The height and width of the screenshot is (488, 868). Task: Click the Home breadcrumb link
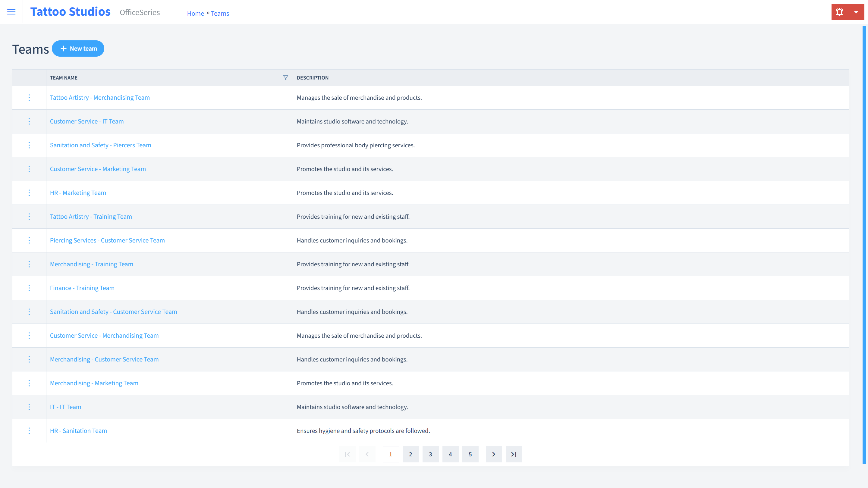click(x=195, y=13)
